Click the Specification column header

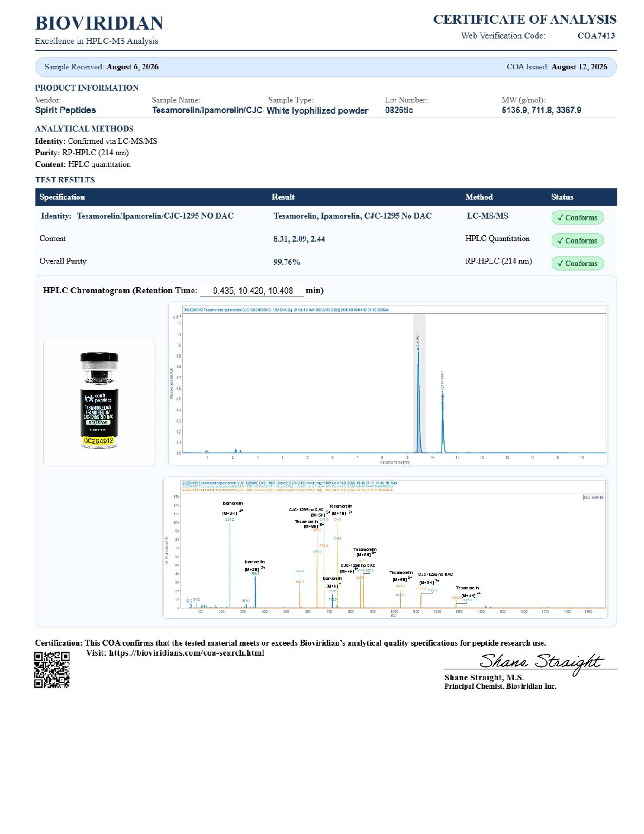tap(62, 197)
